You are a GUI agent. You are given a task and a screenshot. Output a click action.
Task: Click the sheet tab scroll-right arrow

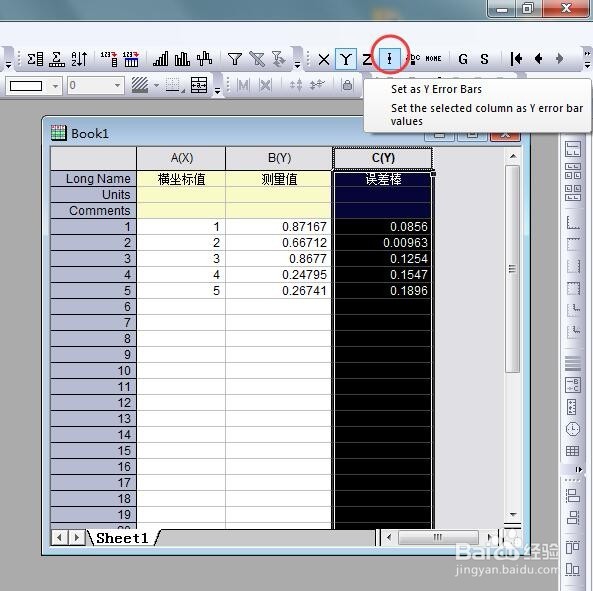pyautogui.click(x=76, y=538)
